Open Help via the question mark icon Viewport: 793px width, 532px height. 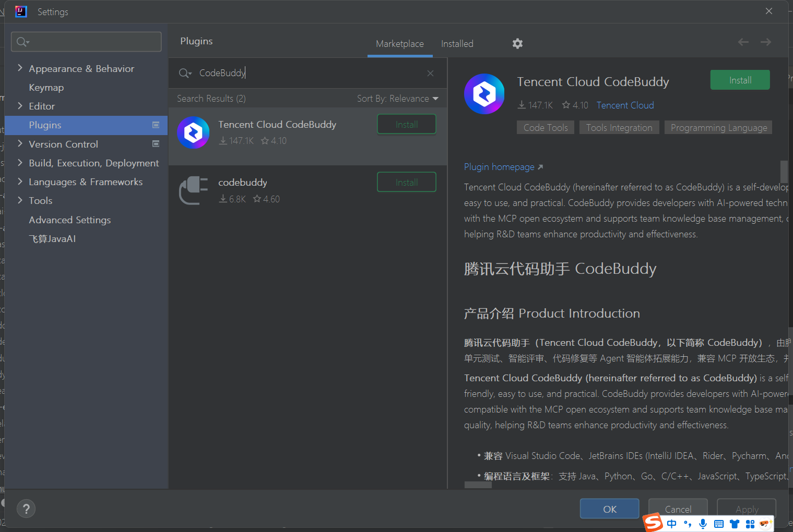[x=26, y=509]
